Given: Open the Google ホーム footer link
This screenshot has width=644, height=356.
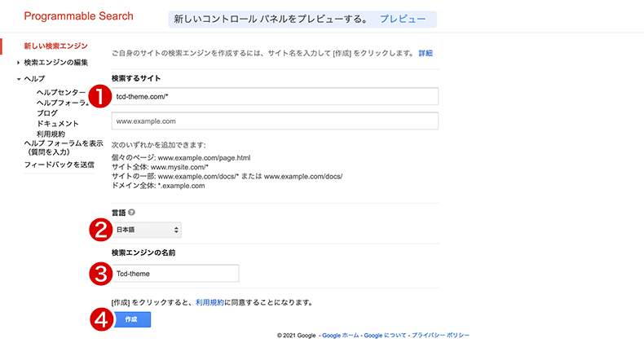Looking at the screenshot, I should (341, 336).
